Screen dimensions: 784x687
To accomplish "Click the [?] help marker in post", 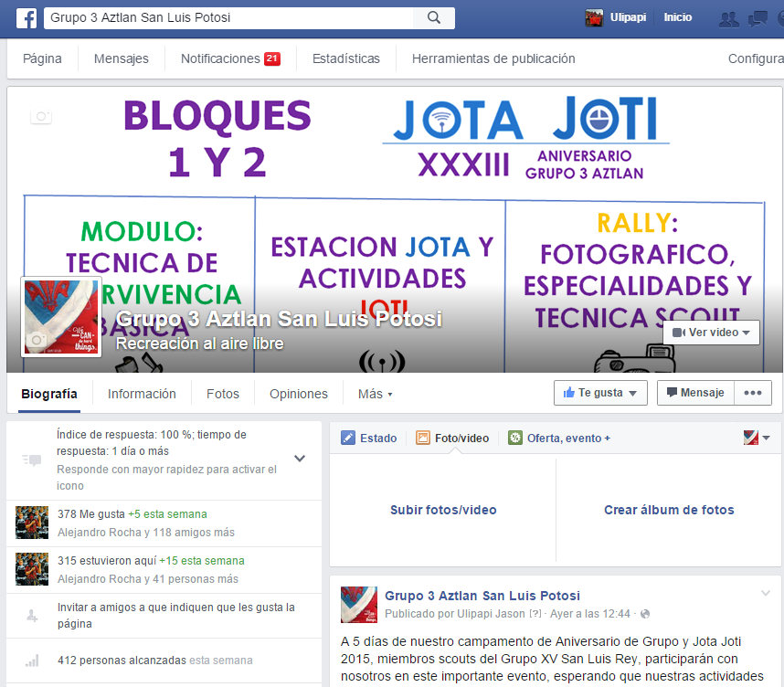I will point(535,614).
